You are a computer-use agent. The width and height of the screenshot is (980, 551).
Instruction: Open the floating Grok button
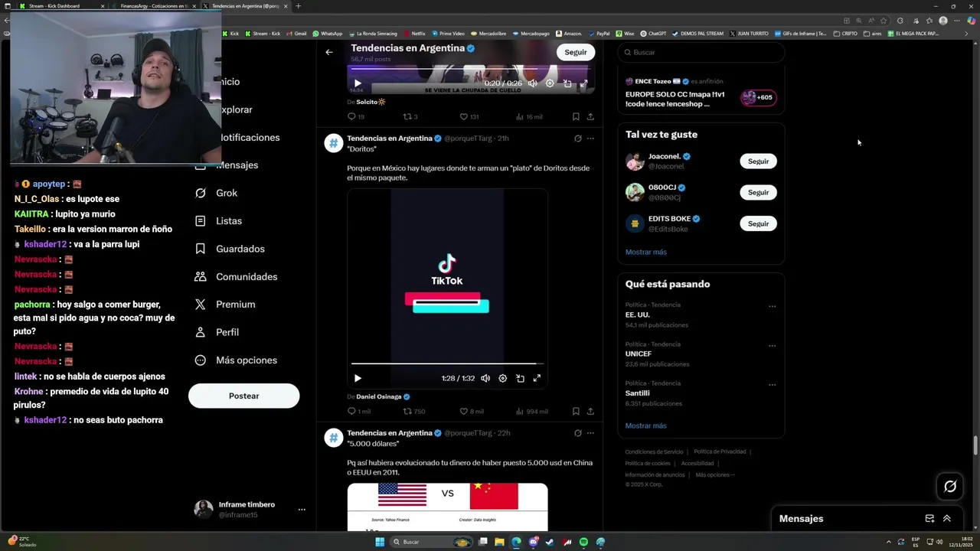click(950, 486)
